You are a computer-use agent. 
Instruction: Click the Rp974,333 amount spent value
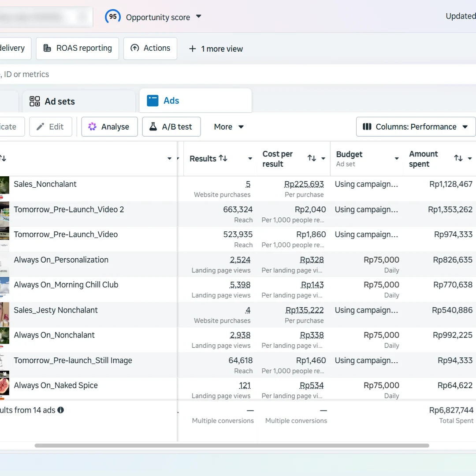tap(453, 234)
